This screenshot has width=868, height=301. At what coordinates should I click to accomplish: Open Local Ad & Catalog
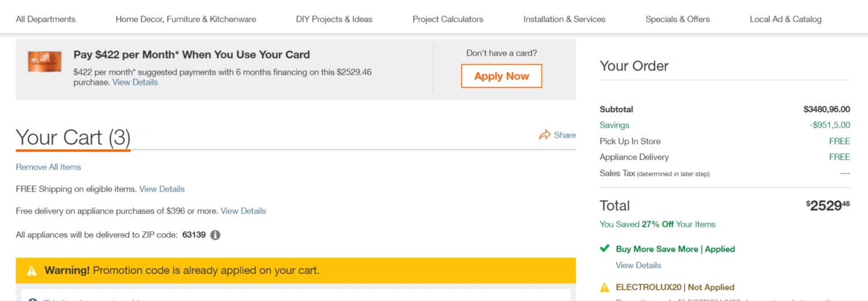pyautogui.click(x=785, y=19)
